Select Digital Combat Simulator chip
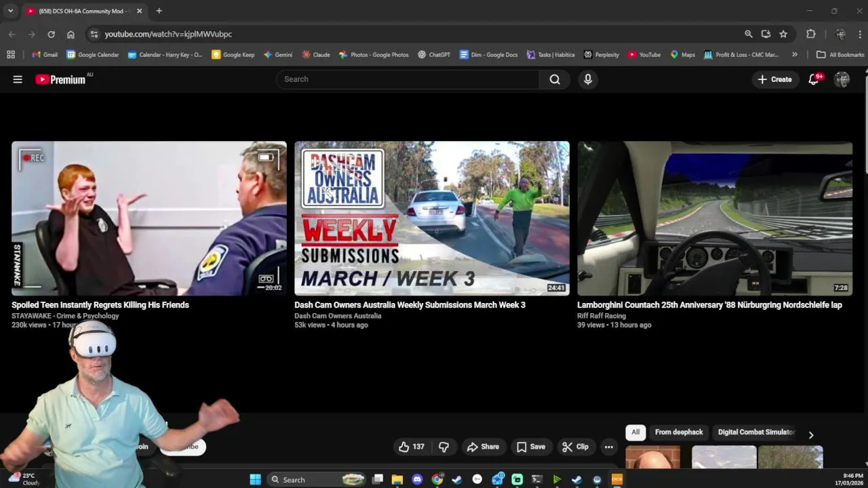868x488 pixels. pos(755,432)
